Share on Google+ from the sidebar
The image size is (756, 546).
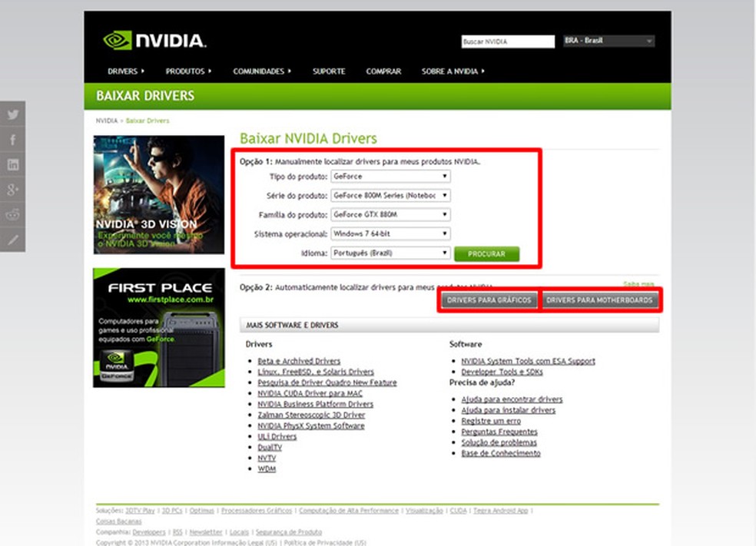tap(13, 190)
